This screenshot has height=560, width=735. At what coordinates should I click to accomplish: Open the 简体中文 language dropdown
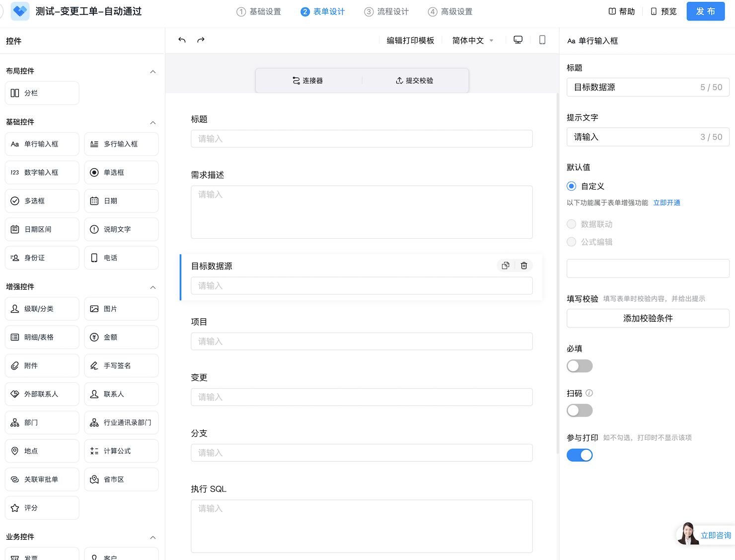[472, 41]
